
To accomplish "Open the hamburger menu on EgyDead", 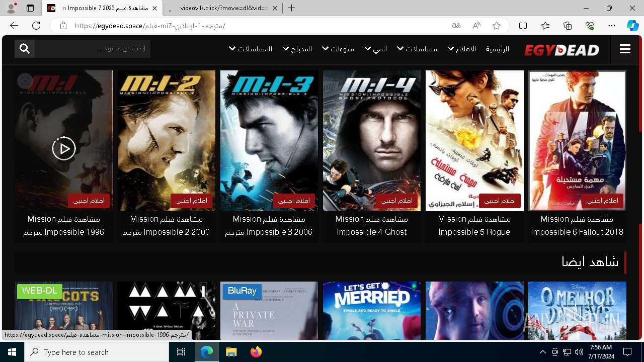I will pos(625,49).
